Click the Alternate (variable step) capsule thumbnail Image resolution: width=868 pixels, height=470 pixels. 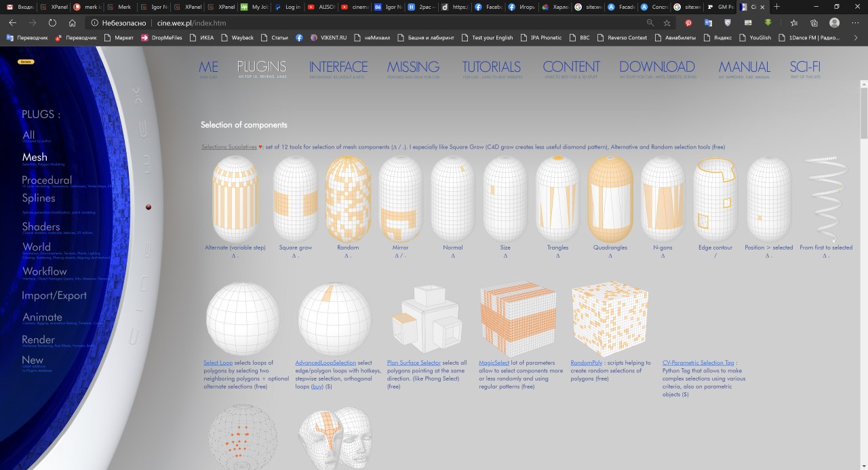[x=235, y=199]
